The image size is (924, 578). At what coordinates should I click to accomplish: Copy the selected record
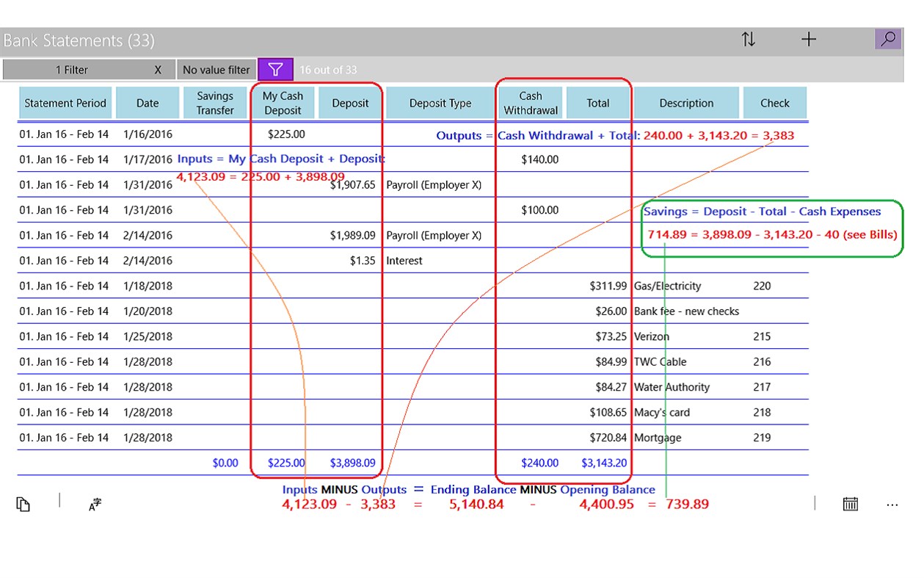23,505
